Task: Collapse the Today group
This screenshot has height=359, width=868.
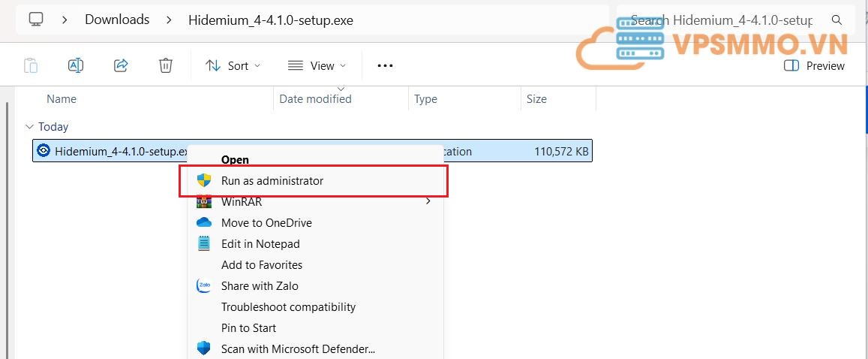Action: pyautogui.click(x=29, y=127)
